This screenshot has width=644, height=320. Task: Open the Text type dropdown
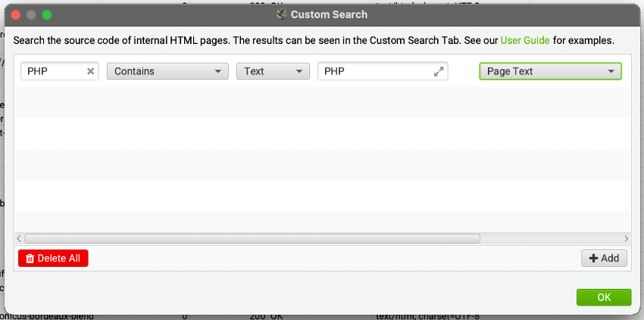point(273,71)
